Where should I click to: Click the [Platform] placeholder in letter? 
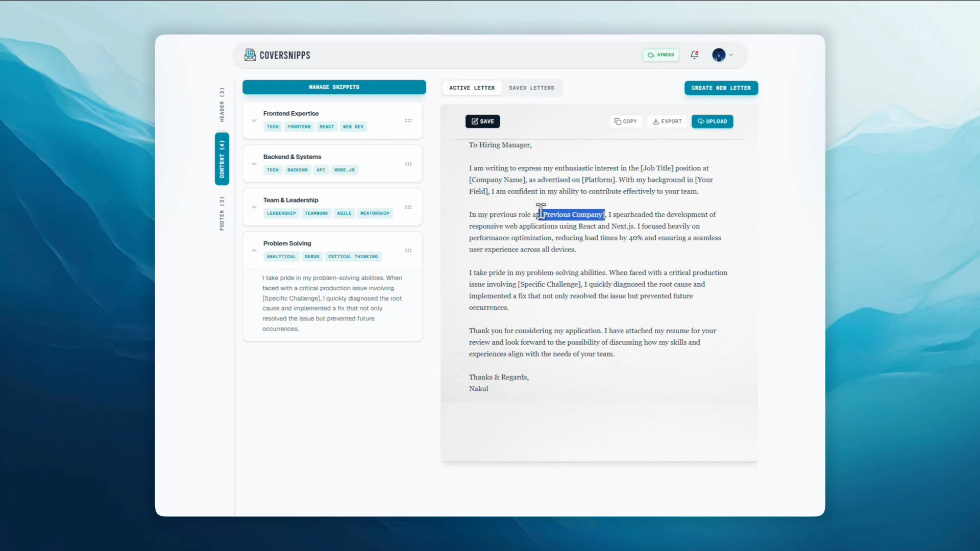pyautogui.click(x=598, y=180)
